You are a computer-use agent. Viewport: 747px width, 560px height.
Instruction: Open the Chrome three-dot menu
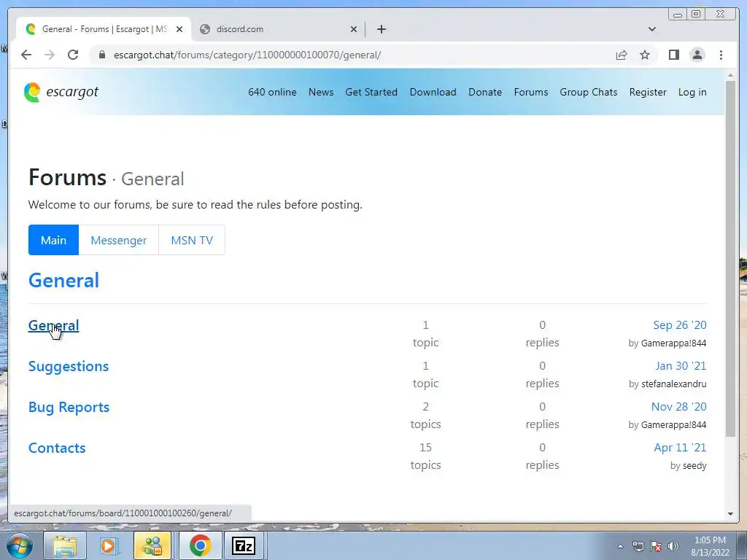721,55
